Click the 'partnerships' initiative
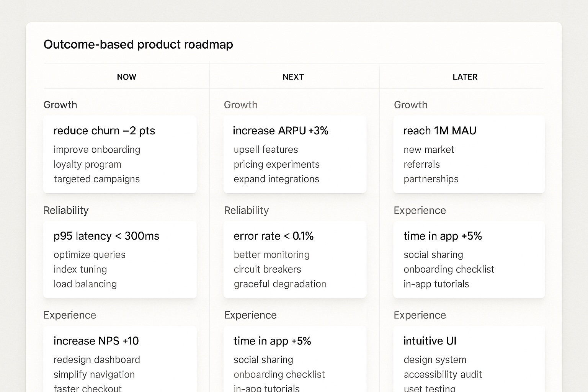 431,179
